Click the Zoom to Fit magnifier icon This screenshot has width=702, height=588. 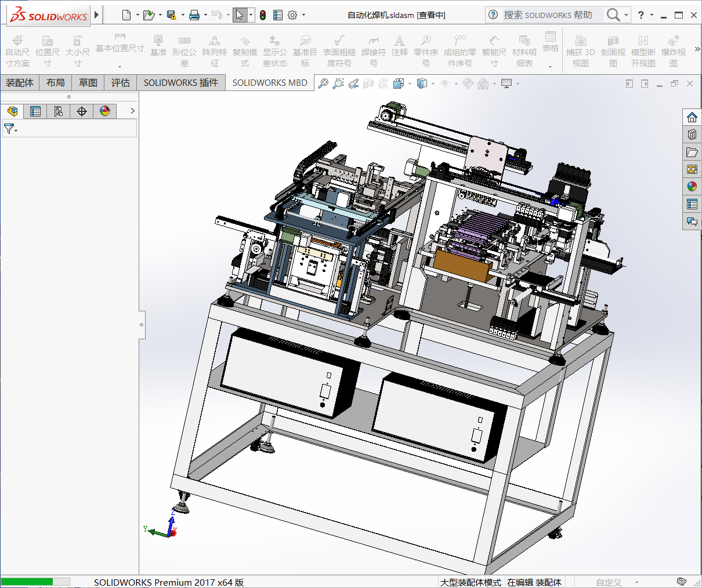pyautogui.click(x=323, y=84)
